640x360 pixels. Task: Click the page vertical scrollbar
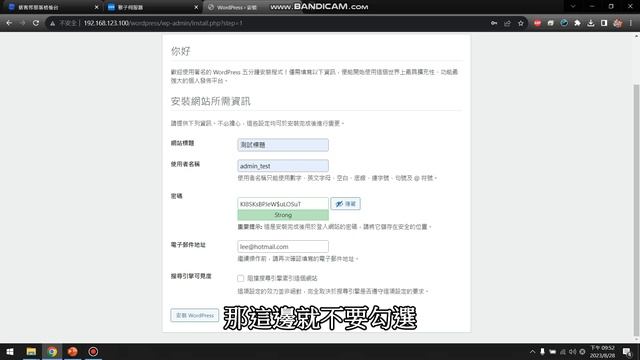(636, 210)
